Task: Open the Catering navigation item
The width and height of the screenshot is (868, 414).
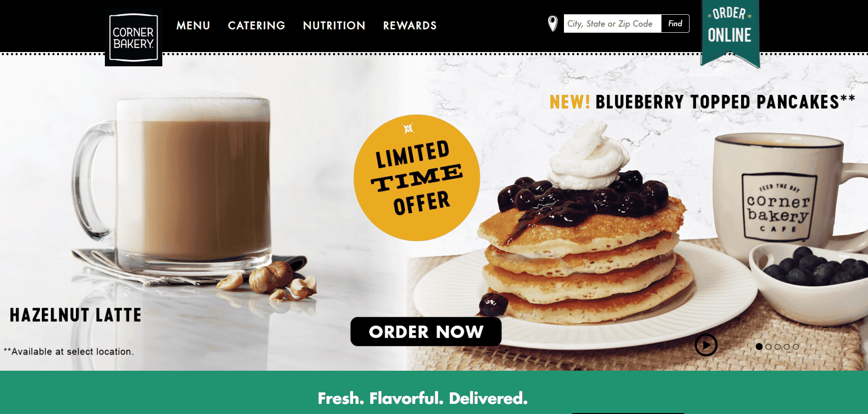Action: tap(257, 26)
